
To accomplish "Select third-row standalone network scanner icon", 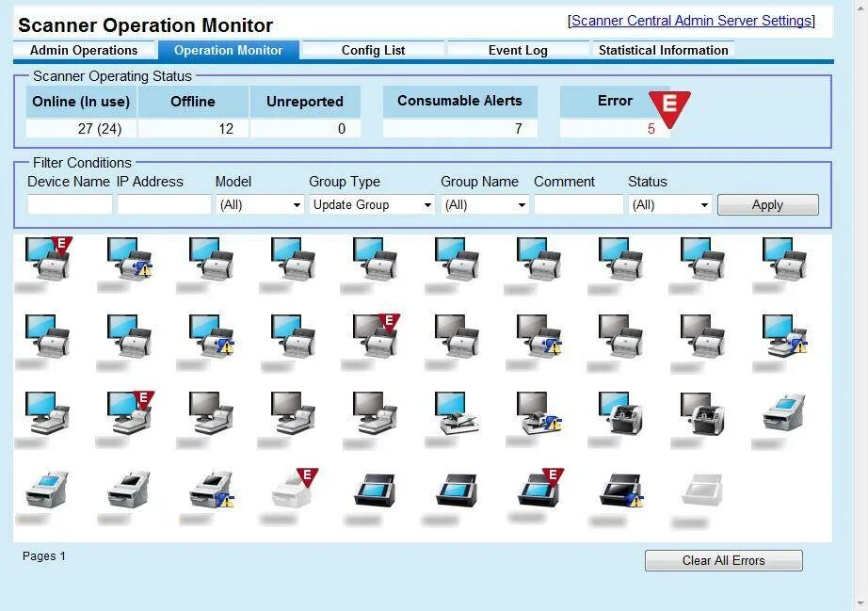I will 784,412.
